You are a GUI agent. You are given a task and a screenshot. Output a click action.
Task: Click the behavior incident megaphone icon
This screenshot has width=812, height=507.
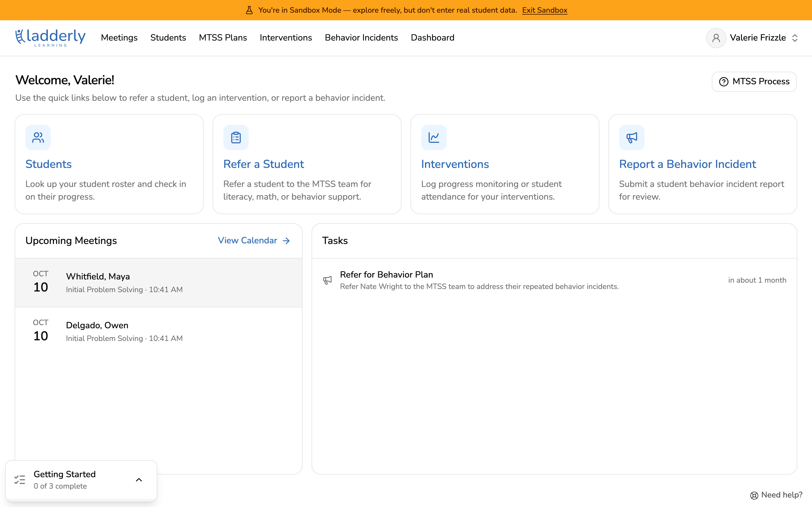[632, 138]
